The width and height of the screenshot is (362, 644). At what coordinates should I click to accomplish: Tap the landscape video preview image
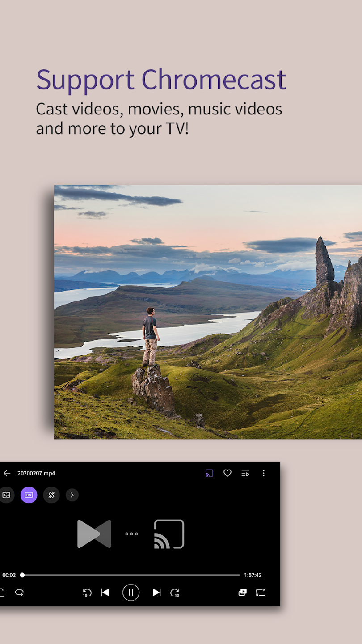208,312
